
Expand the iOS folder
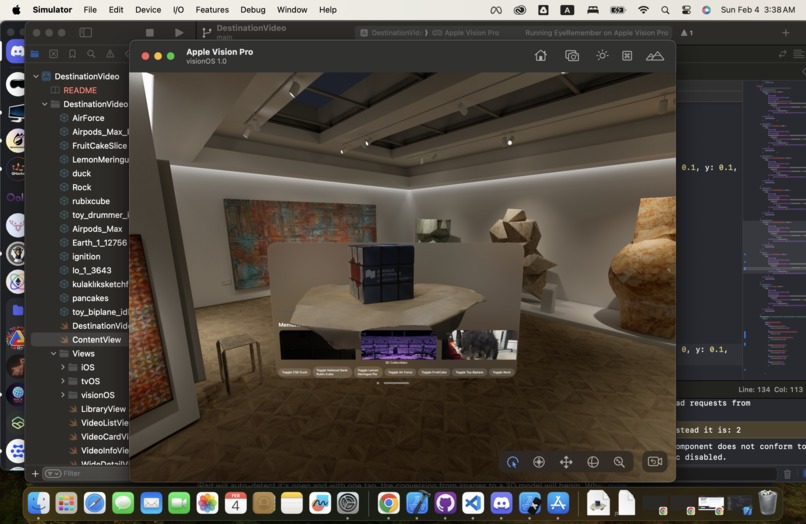[63, 367]
